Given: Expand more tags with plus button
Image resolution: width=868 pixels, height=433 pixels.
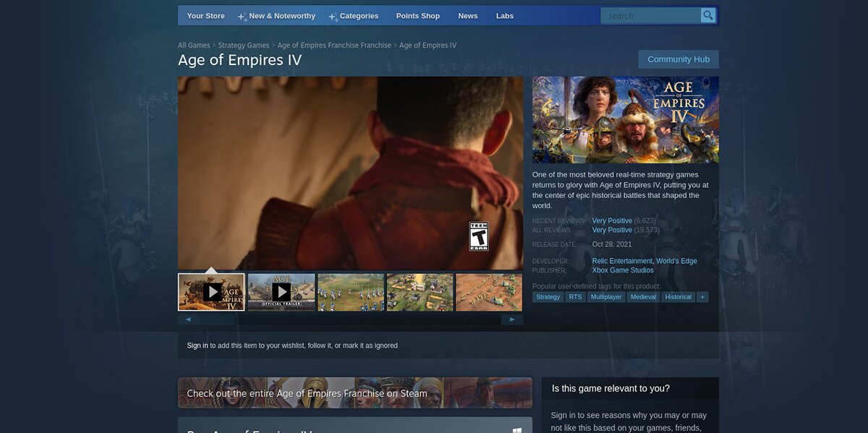Looking at the screenshot, I should tap(702, 297).
